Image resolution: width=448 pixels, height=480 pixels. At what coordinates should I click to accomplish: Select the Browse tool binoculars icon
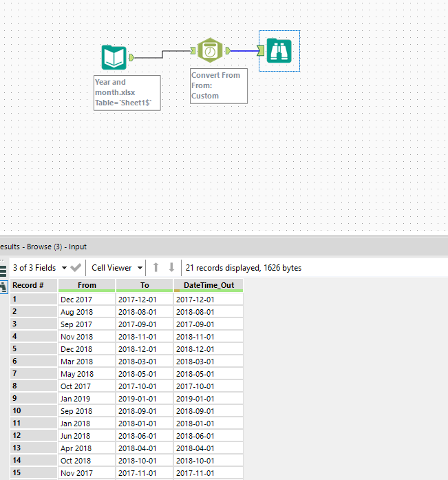pyautogui.click(x=279, y=51)
